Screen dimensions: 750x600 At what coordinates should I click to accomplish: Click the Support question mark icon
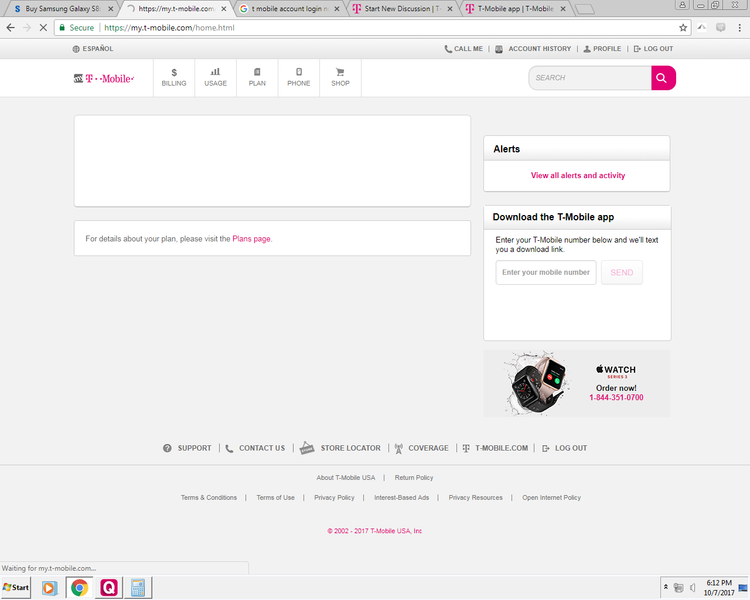click(x=167, y=448)
